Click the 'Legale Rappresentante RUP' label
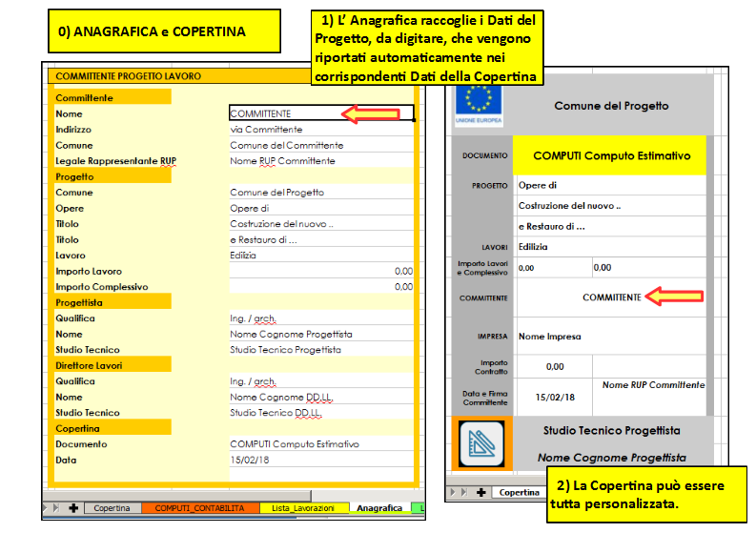756x533 pixels. 115,161
